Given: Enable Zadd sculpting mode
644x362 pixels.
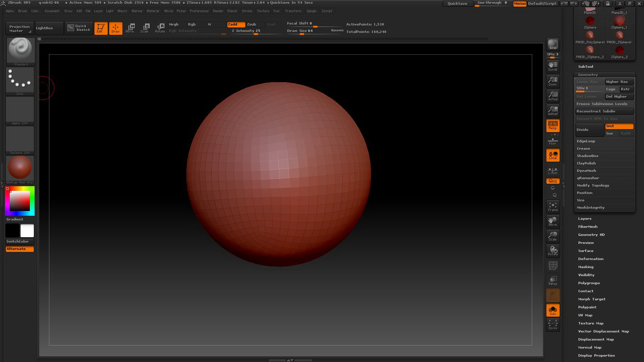Looking at the screenshot, I should pos(236,24).
